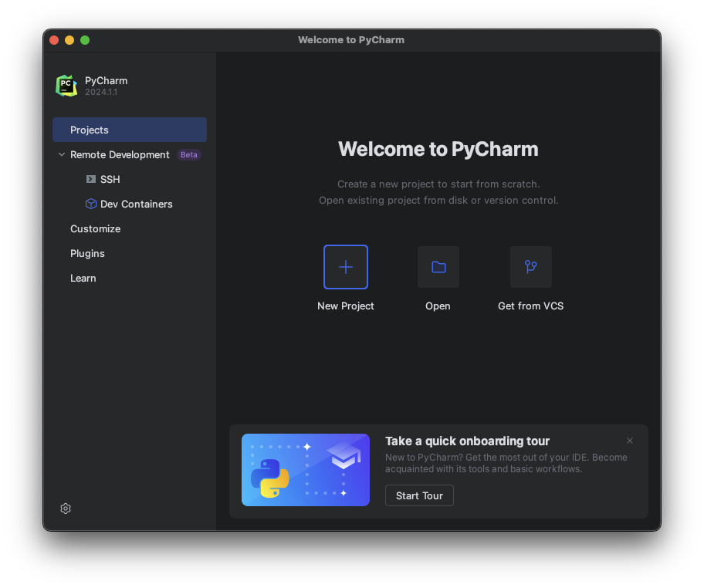Screen dimensions: 704x588
Task: Select SSH under Remote Development
Action: (x=110, y=179)
